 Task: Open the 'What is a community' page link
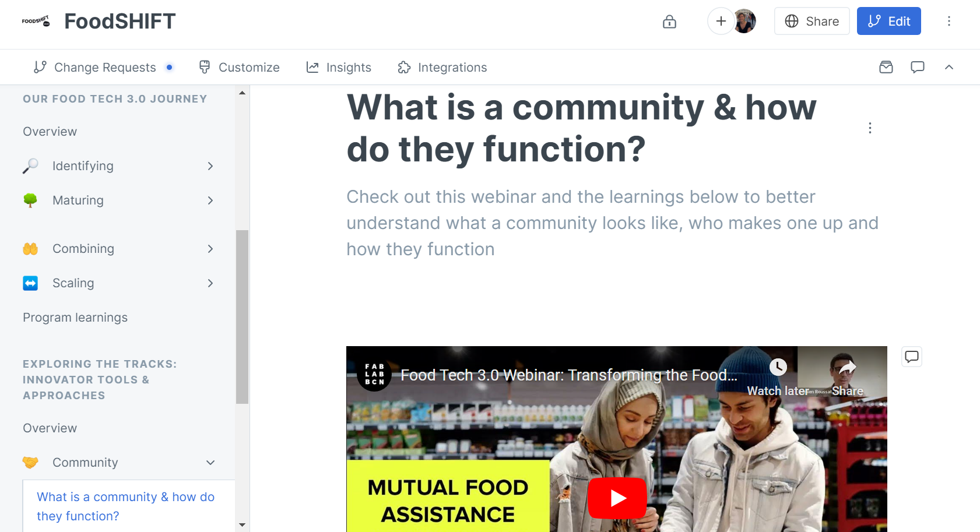pyautogui.click(x=125, y=506)
